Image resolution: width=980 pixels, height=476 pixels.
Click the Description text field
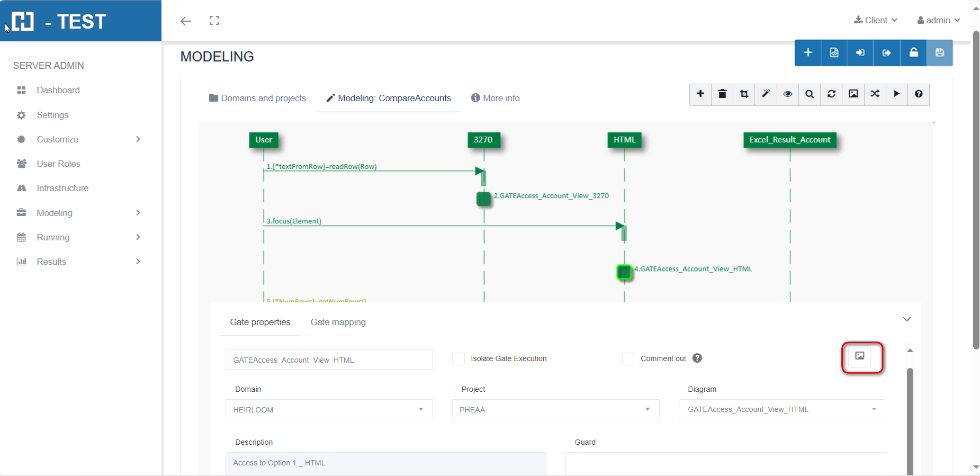(385, 463)
